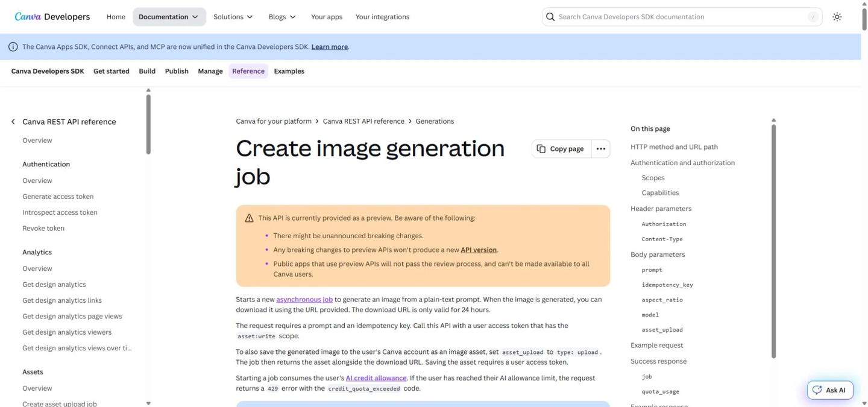868x407 pixels.
Task: Open Create asset upload job in sidebar
Action: [x=60, y=403]
